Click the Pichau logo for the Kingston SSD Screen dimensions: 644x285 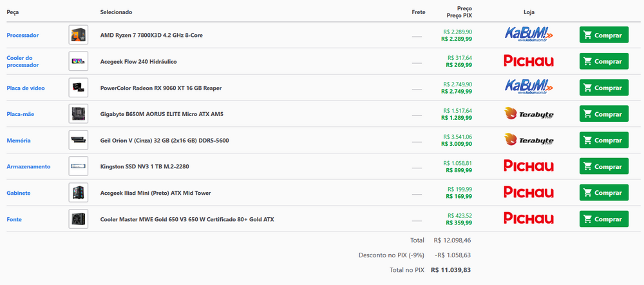point(529,166)
